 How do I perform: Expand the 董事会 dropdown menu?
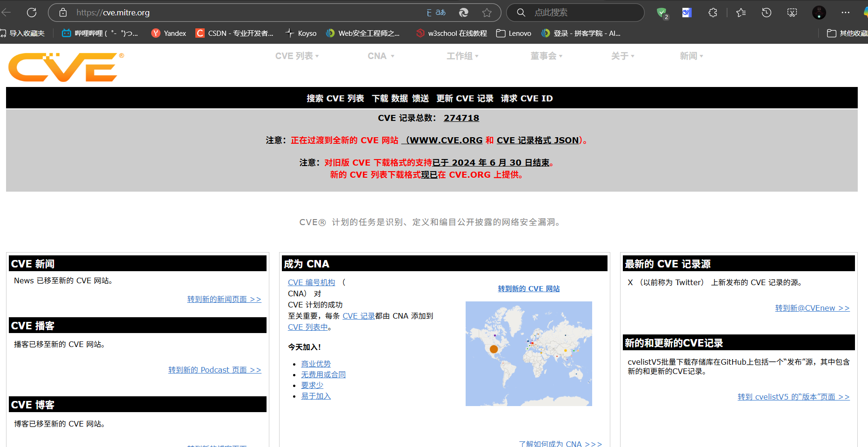tap(546, 56)
